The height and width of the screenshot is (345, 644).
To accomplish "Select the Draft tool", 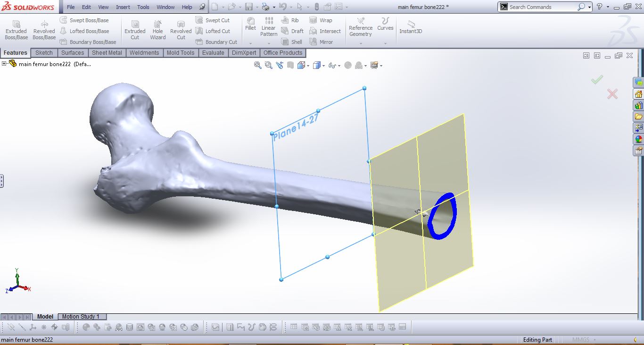I will pos(292,31).
